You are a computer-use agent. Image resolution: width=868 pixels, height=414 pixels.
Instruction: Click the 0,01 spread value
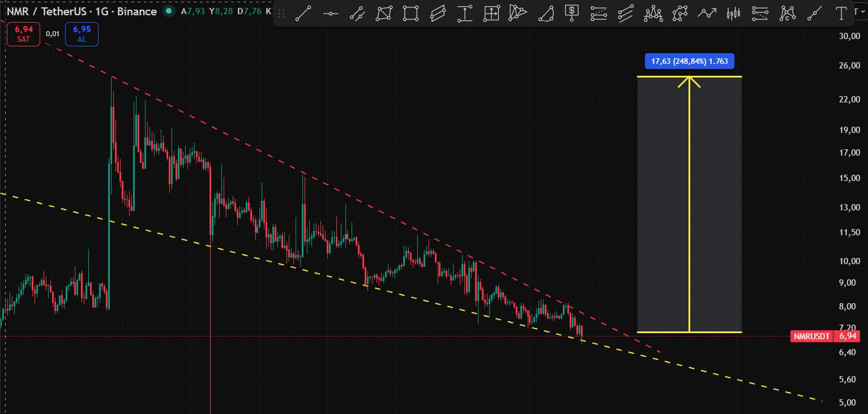point(52,34)
